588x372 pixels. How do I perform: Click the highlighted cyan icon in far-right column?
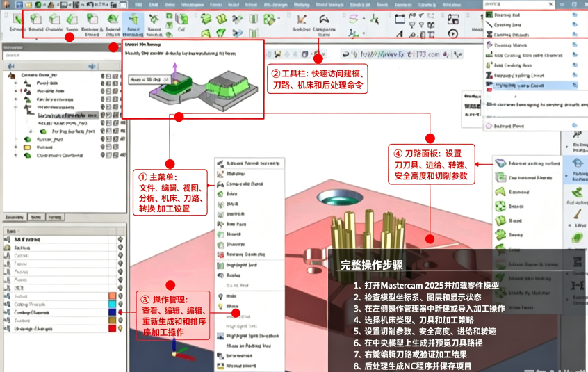[x=577, y=163]
